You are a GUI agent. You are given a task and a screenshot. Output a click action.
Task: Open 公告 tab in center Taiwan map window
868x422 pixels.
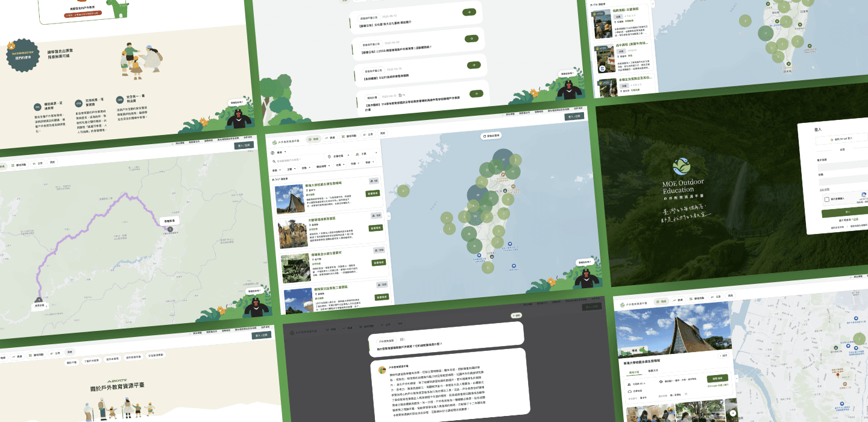click(369, 134)
